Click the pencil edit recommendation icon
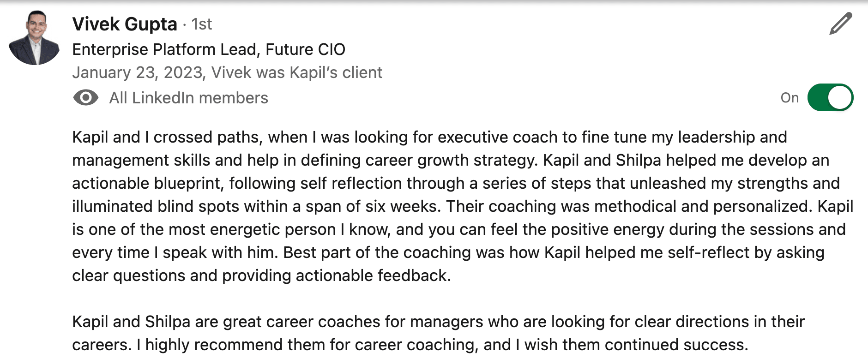 coord(840,24)
